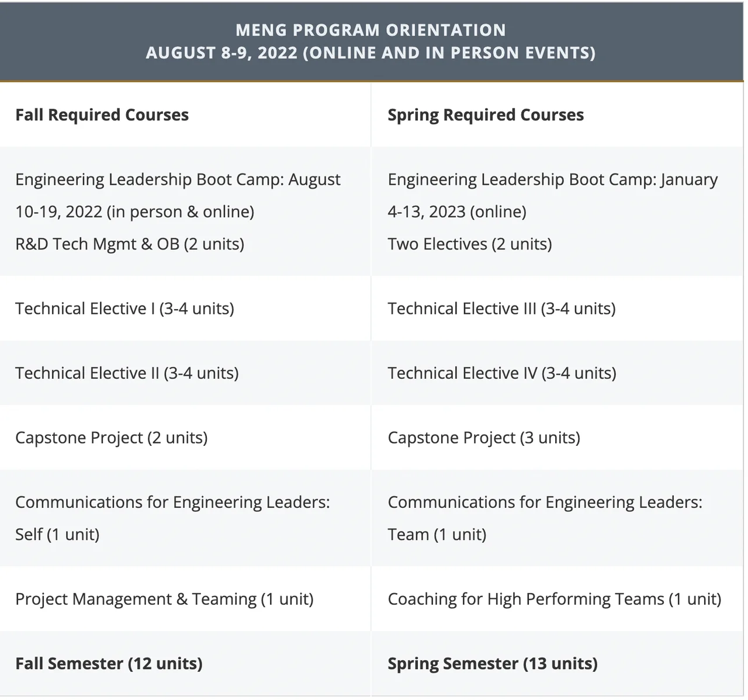This screenshot has width=748, height=700.
Task: Click Capstone Project (2 units) cell
Action: 112,438
